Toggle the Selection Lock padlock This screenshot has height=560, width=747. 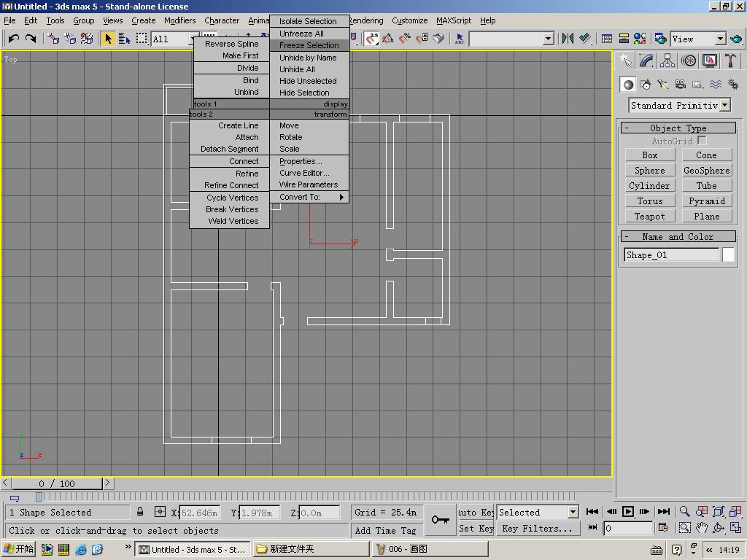tap(140, 512)
